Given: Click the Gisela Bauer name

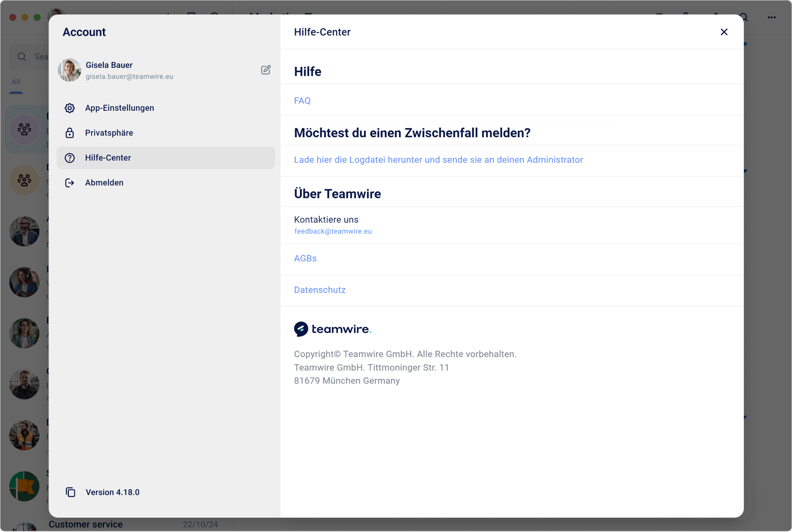Looking at the screenshot, I should click(109, 65).
